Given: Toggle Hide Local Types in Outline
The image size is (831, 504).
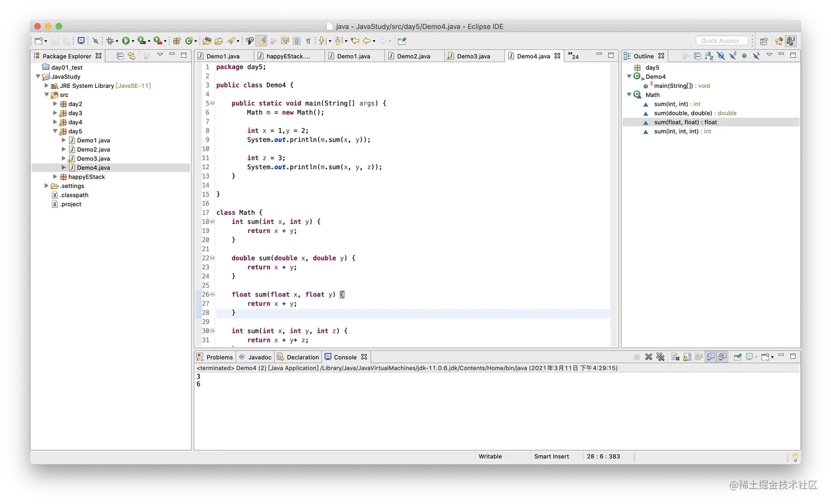Looking at the screenshot, I should pos(756,56).
